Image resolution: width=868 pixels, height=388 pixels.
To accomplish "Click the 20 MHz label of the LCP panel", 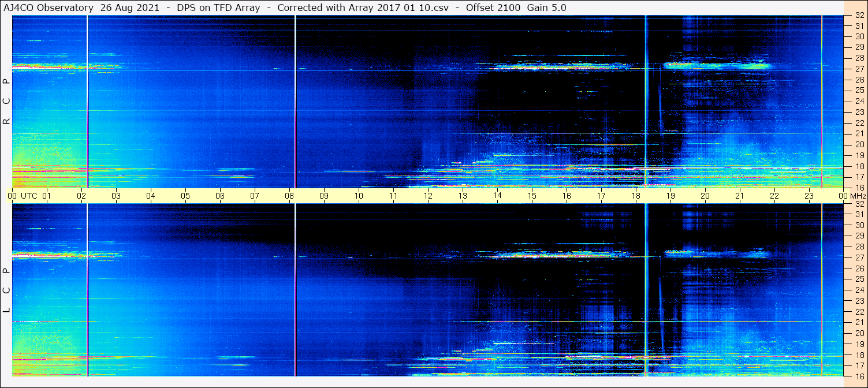I will [x=859, y=333].
